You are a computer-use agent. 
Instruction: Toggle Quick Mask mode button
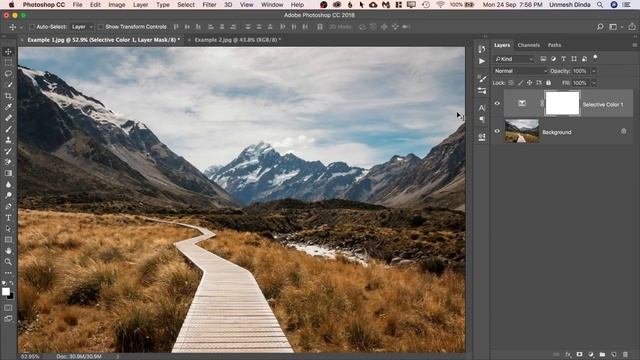point(8,308)
